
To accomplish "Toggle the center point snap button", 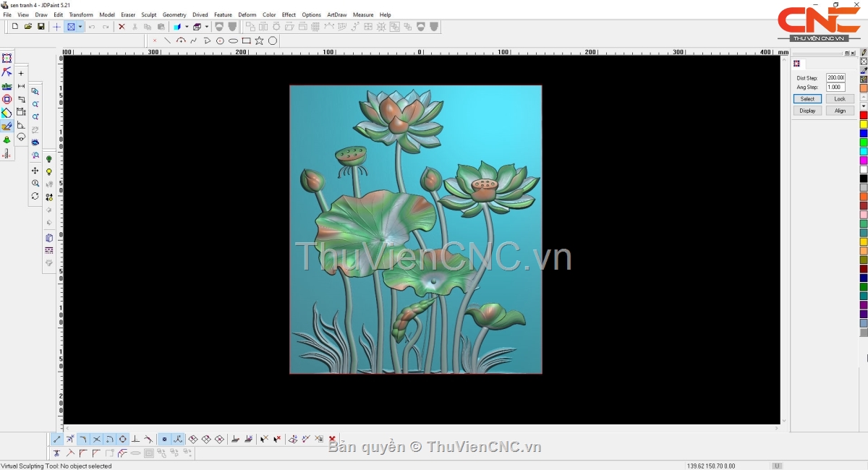I will 123,440.
